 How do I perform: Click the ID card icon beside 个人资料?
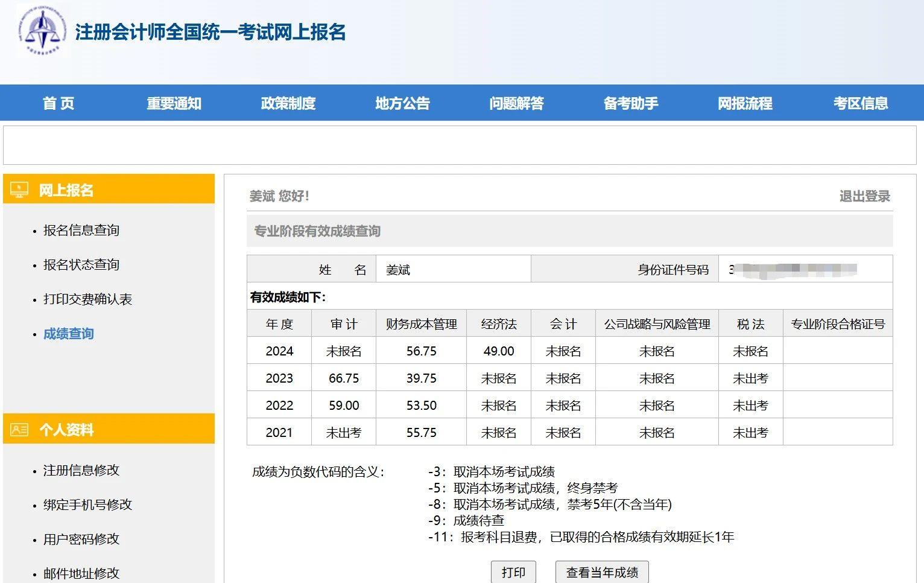19,430
